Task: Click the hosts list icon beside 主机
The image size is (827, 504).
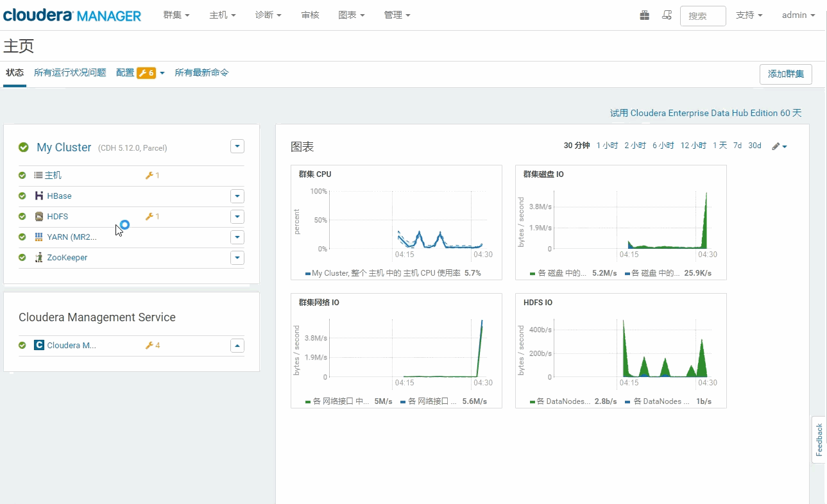Action: 38,175
